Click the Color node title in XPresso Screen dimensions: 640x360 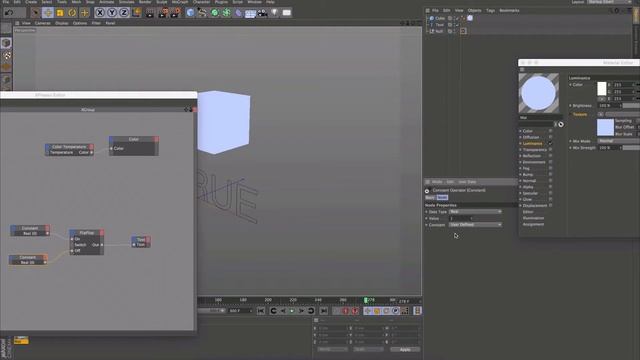tap(133, 139)
